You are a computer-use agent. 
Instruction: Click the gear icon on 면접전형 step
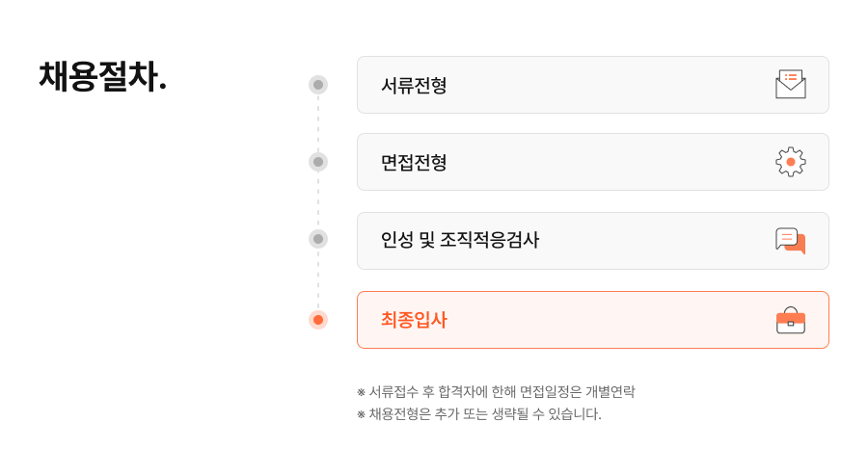[x=790, y=162]
